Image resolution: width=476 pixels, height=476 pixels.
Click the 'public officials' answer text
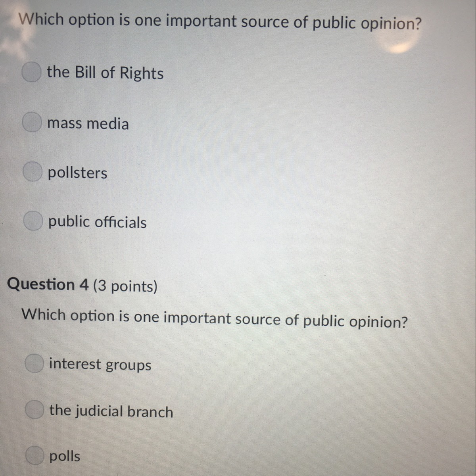pyautogui.click(x=97, y=222)
